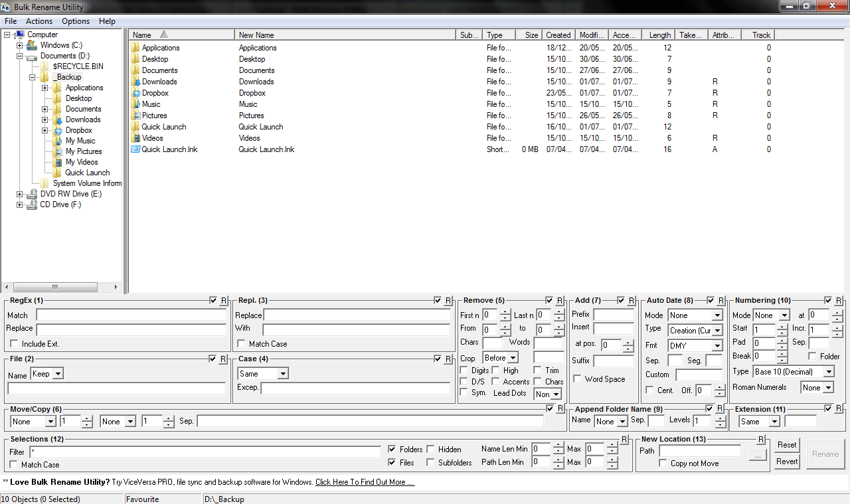Click the R reset button of RegEx (1)

tap(224, 301)
